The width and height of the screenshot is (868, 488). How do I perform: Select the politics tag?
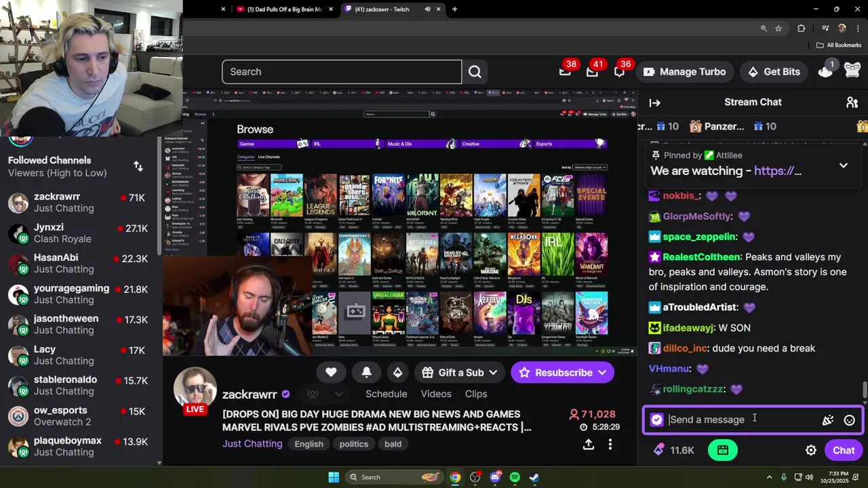(354, 444)
